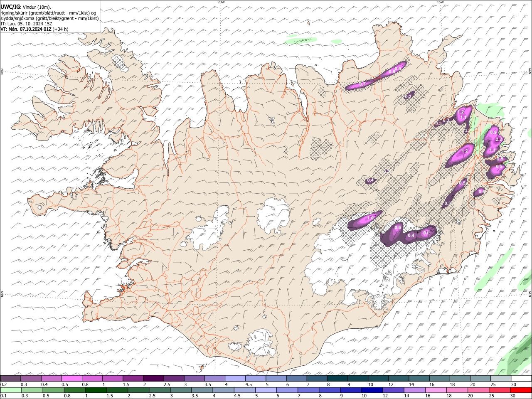Select the light pink swatch starting at 16 in lower legend
The height and width of the screenshot is (399, 532).
pos(436,390)
